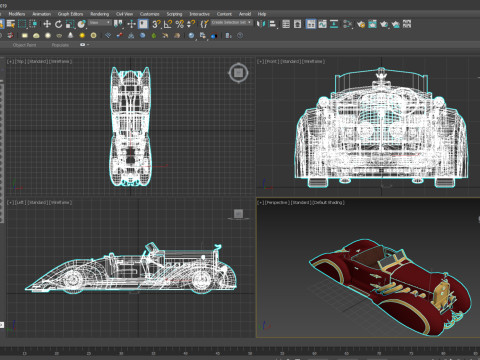Toggle the 3D Snaps button
The height and width of the screenshot is (360, 480).
[x=156, y=24]
